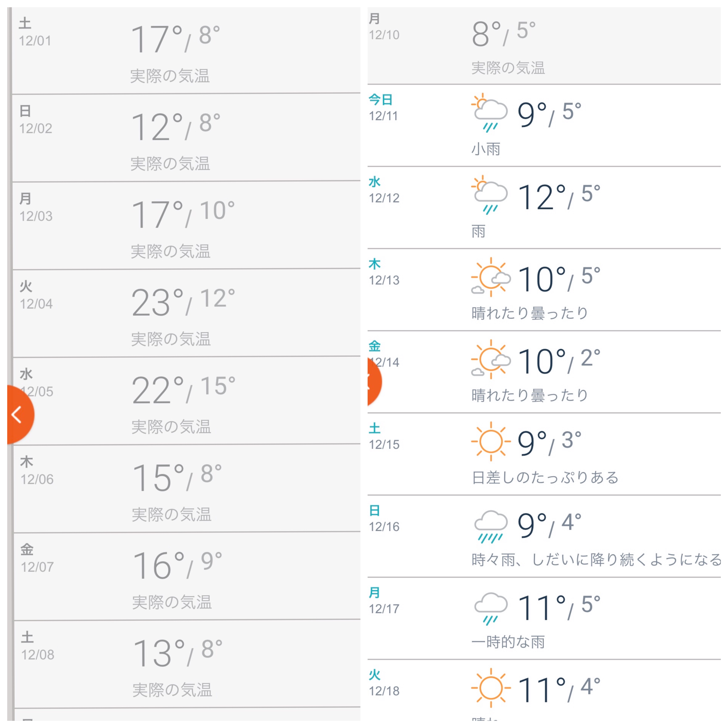Tap the orange back button on right panel
Image resolution: width=728 pixels, height=728 pixels.
click(375, 382)
